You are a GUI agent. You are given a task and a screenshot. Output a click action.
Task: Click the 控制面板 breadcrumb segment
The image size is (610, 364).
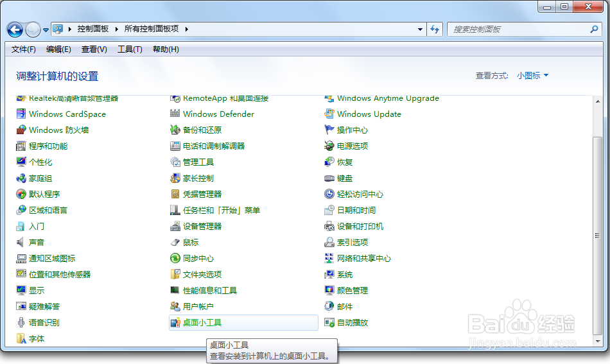(x=93, y=29)
